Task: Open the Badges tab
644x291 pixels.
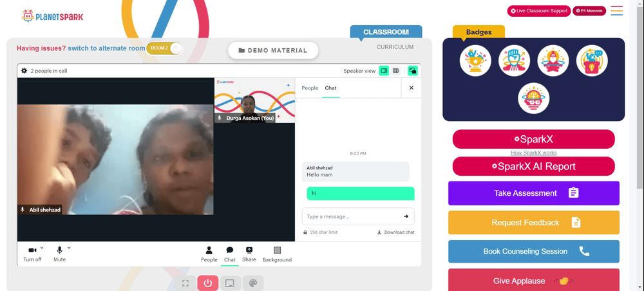Action: 478,32
